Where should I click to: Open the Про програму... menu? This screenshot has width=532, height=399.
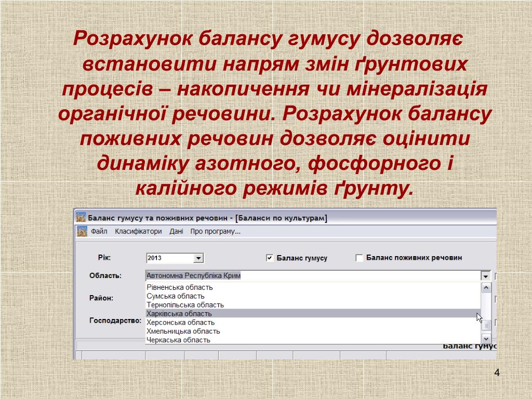tap(215, 231)
